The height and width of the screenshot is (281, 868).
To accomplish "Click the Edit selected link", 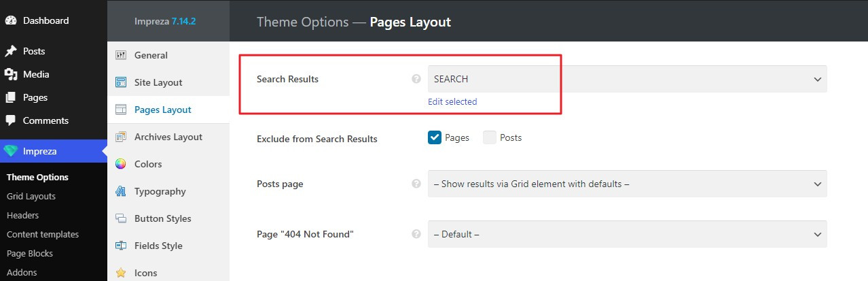I will tap(452, 101).
